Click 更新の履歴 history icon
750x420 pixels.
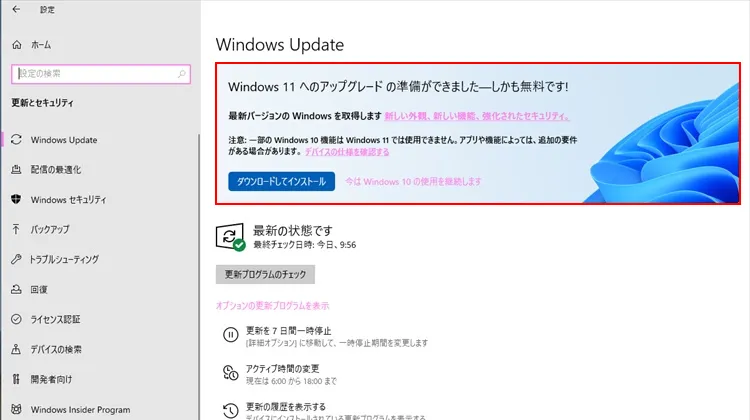(231, 410)
